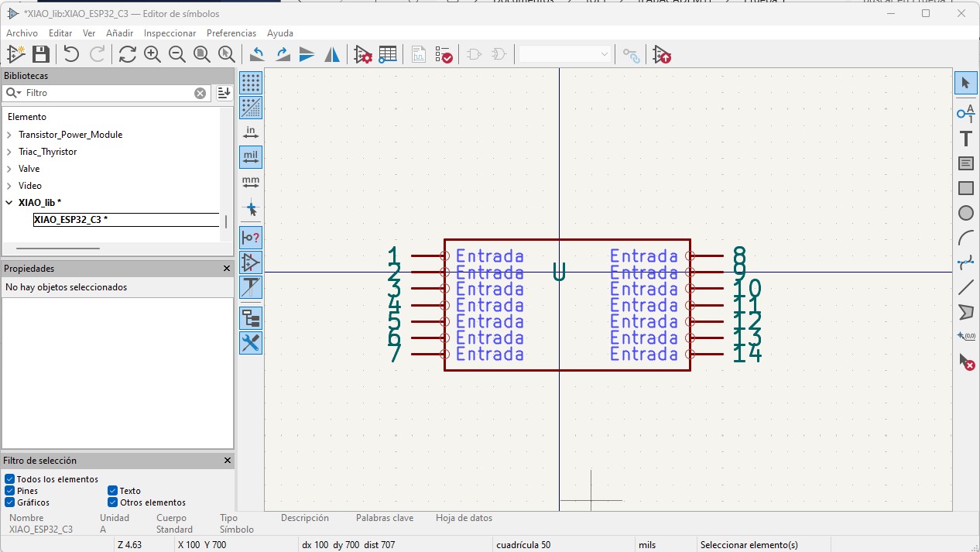Uncheck the Texto selection filter
980x552 pixels.
point(113,491)
